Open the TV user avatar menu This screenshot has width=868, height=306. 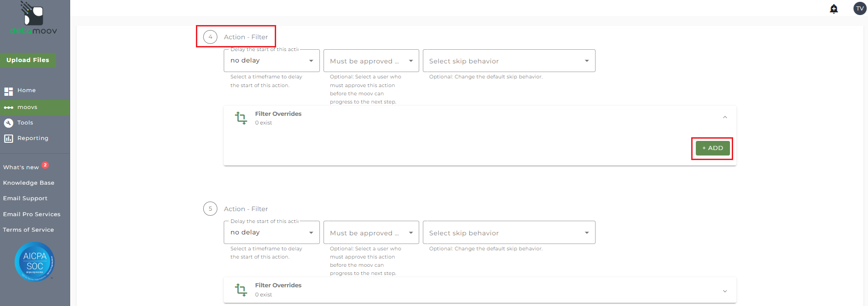(860, 8)
